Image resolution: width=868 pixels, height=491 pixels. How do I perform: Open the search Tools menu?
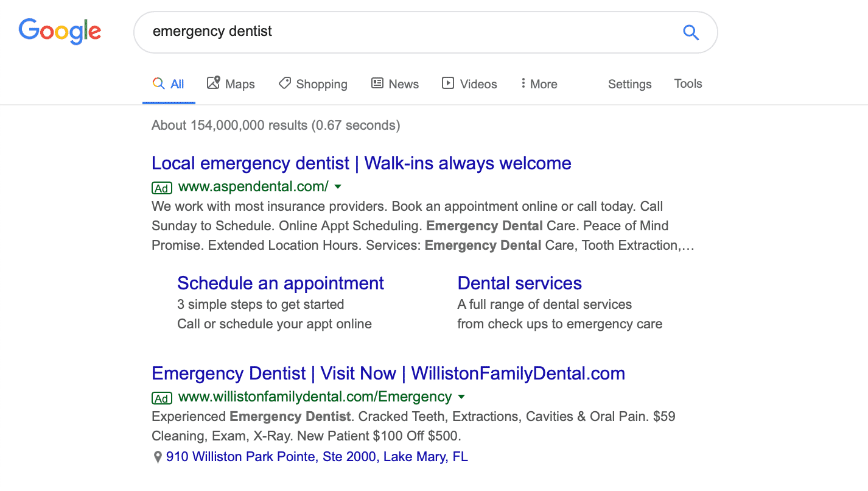[x=688, y=84]
